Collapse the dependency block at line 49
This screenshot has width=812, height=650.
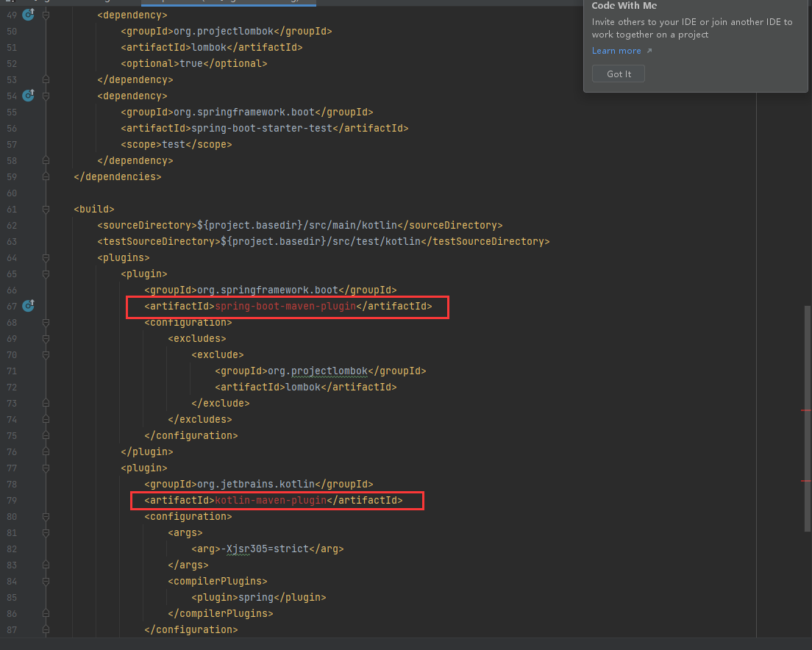46,15
